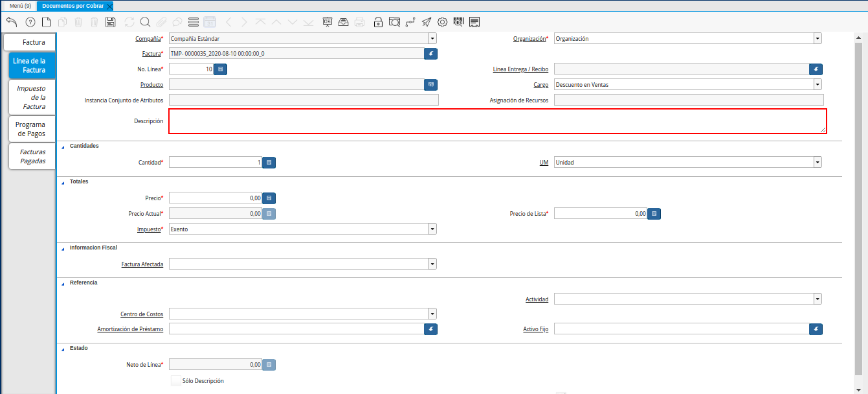Open the Centro de Costos dropdown

pos(432,314)
